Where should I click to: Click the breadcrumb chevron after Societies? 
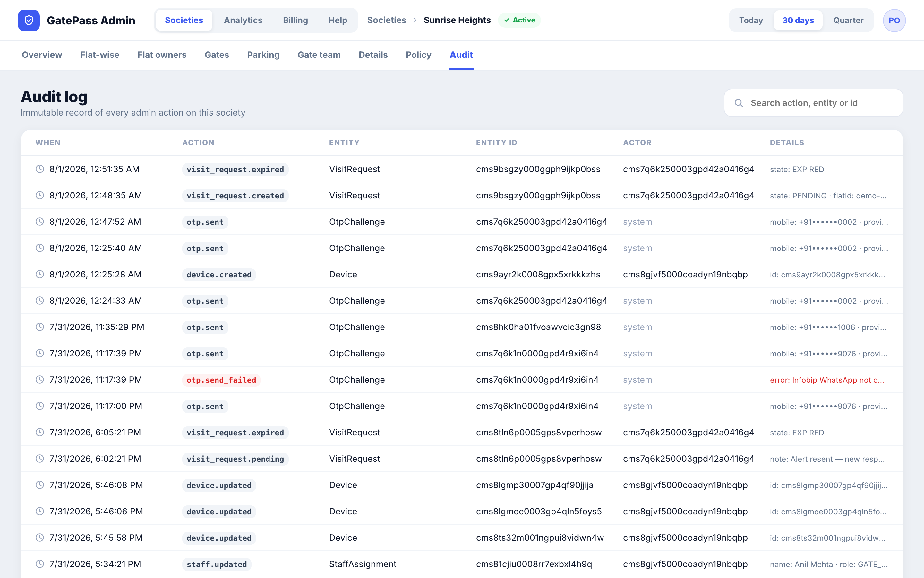coord(415,20)
